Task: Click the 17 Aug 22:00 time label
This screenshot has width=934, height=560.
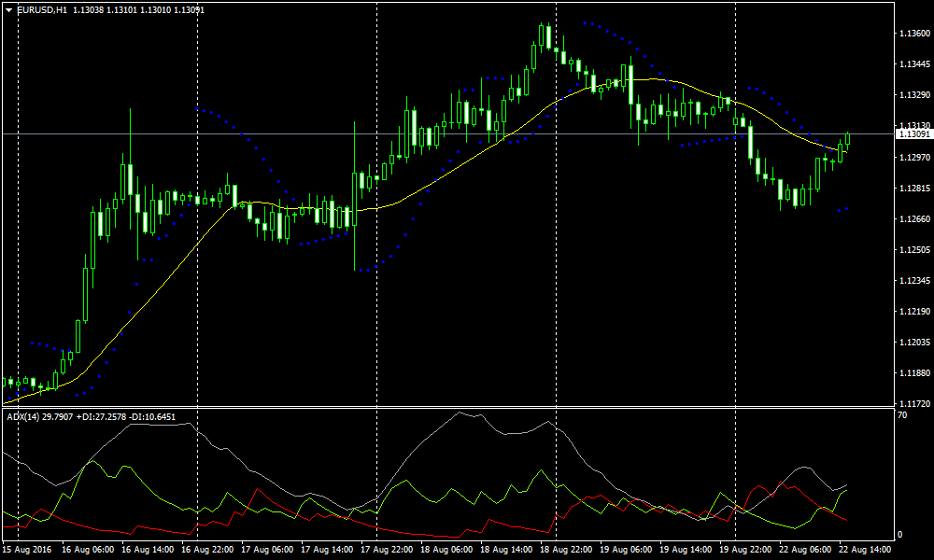Action: tap(388, 551)
